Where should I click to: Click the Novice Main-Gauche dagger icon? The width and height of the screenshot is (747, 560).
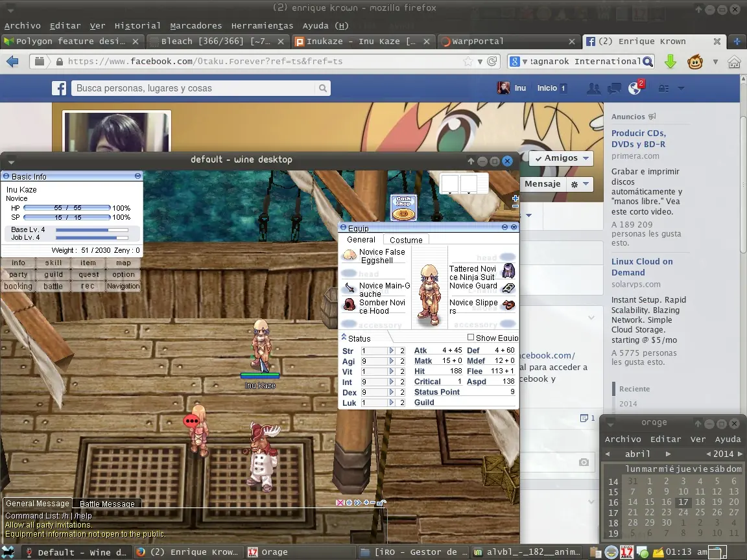click(x=350, y=288)
